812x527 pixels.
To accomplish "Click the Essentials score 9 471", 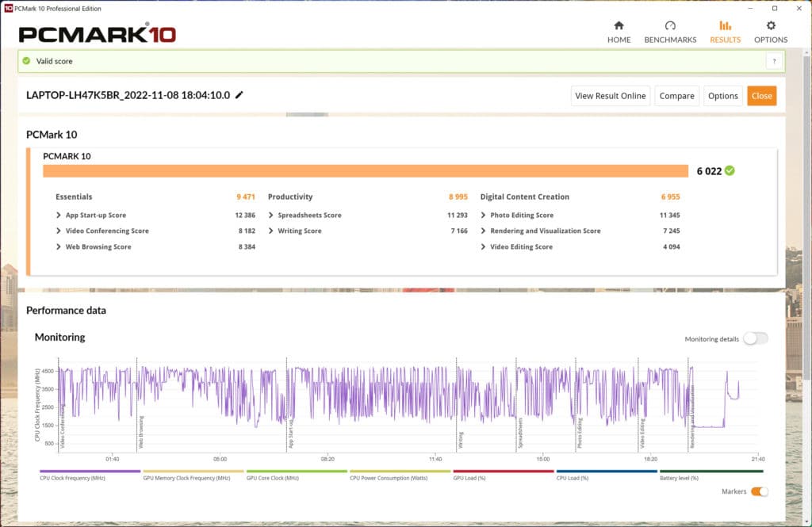I will 246,197.
